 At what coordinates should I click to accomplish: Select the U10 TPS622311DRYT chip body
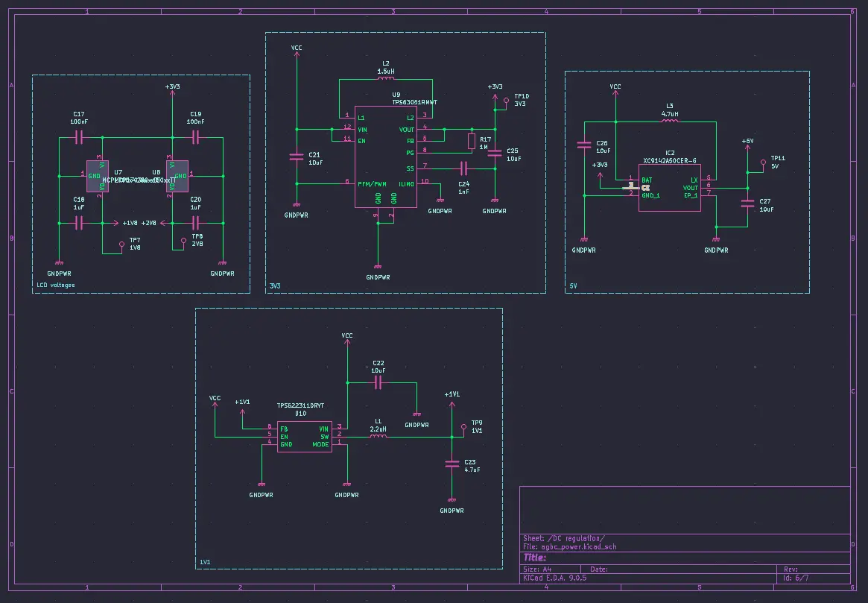[305, 437]
